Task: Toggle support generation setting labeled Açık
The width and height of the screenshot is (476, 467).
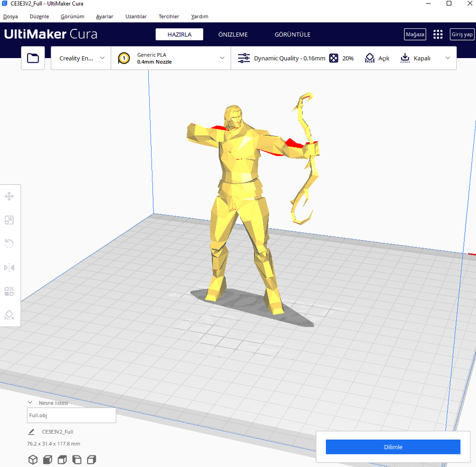Action: pos(377,58)
